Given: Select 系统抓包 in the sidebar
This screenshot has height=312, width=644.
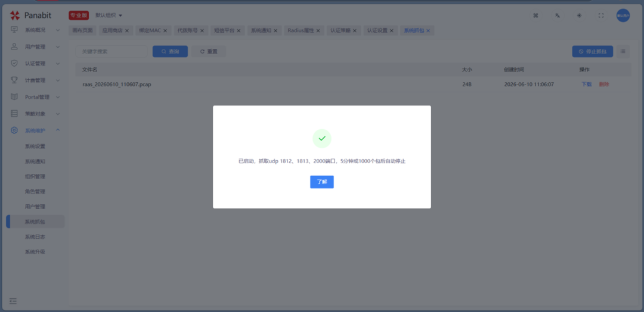Looking at the screenshot, I should 35,222.
